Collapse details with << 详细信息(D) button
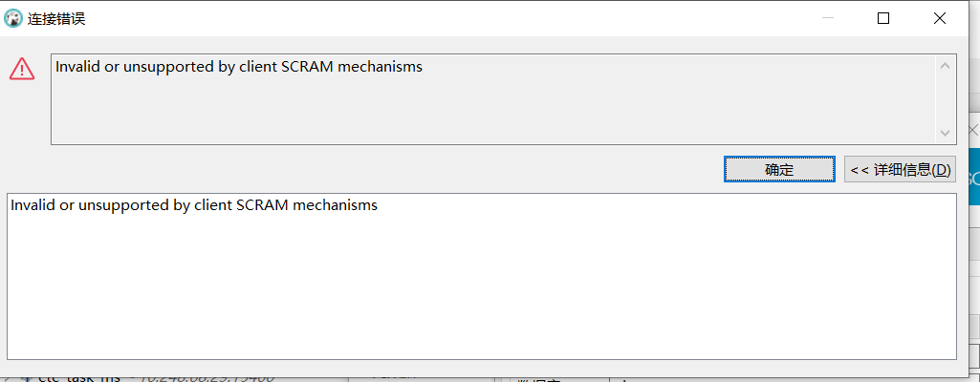Viewport: 980px width, 382px height. point(900,170)
